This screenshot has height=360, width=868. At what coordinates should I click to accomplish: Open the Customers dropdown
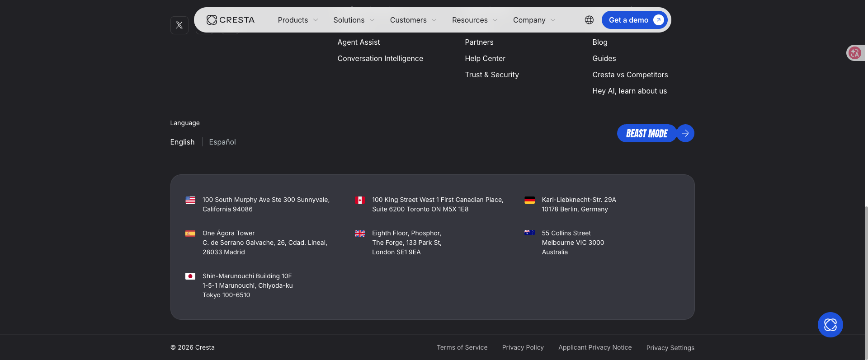[x=413, y=20]
